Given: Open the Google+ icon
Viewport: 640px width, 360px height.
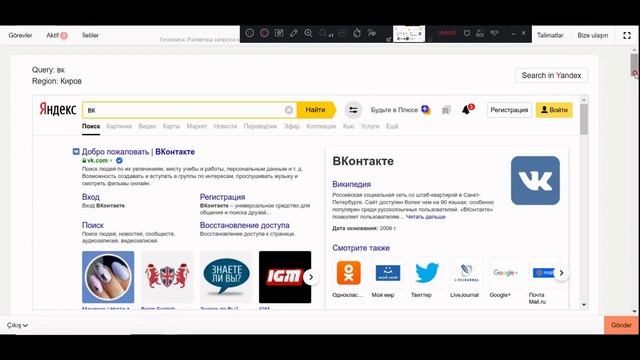Looking at the screenshot, I should (505, 273).
